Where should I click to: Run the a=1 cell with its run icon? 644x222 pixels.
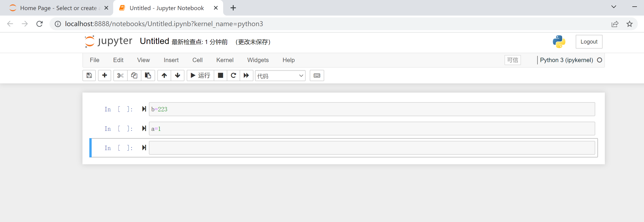[144, 129]
